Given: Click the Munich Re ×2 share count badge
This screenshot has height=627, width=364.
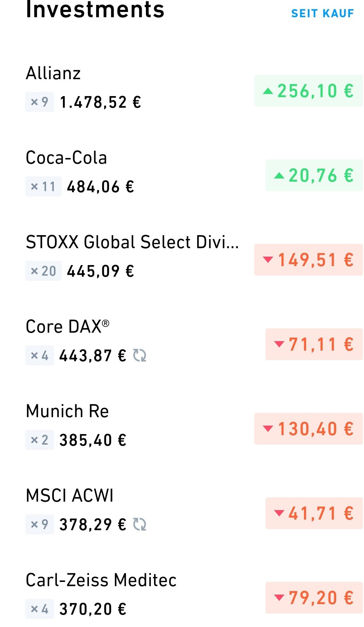Looking at the screenshot, I should pyautogui.click(x=40, y=440).
